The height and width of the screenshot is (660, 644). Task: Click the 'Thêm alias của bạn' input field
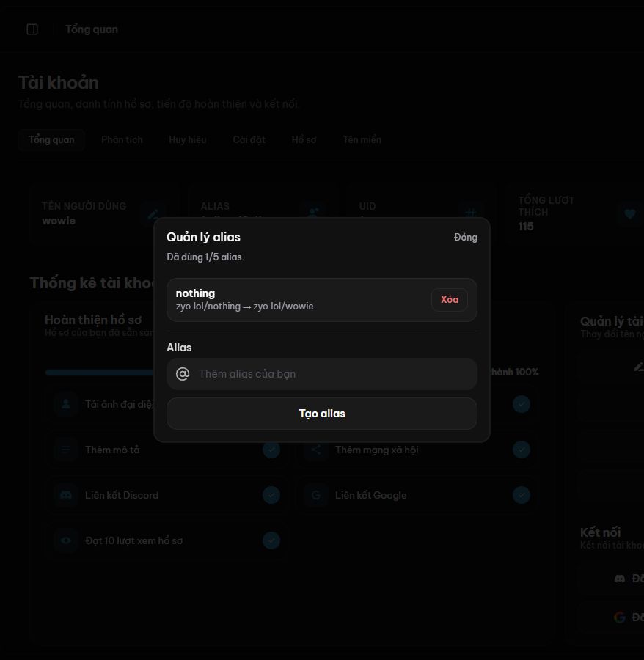tap(322, 374)
